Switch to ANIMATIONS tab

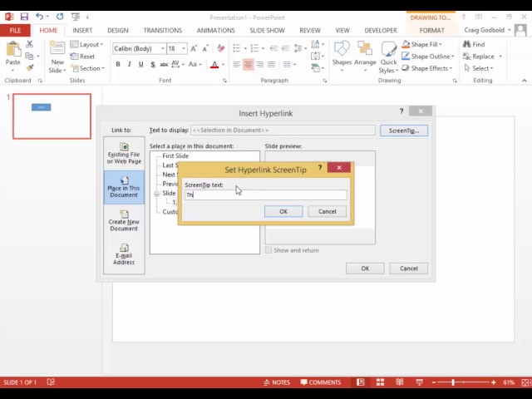click(x=216, y=30)
